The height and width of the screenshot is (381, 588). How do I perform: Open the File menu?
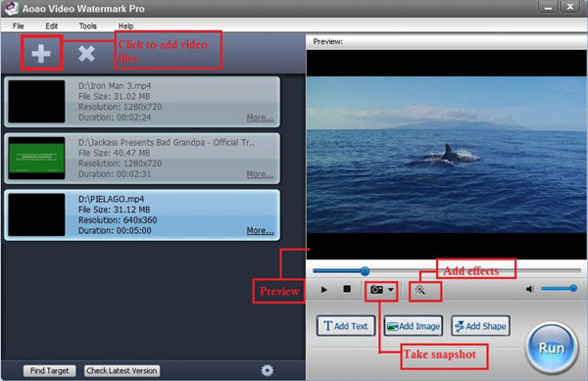click(18, 25)
